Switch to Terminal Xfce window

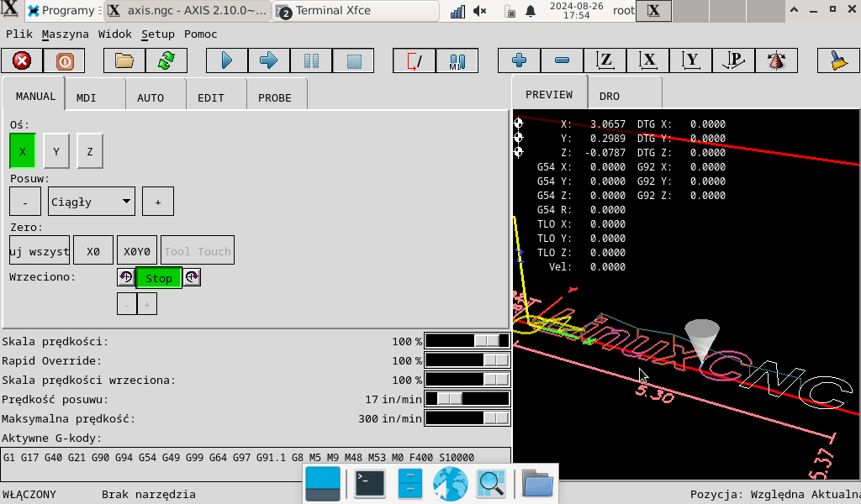356,10
